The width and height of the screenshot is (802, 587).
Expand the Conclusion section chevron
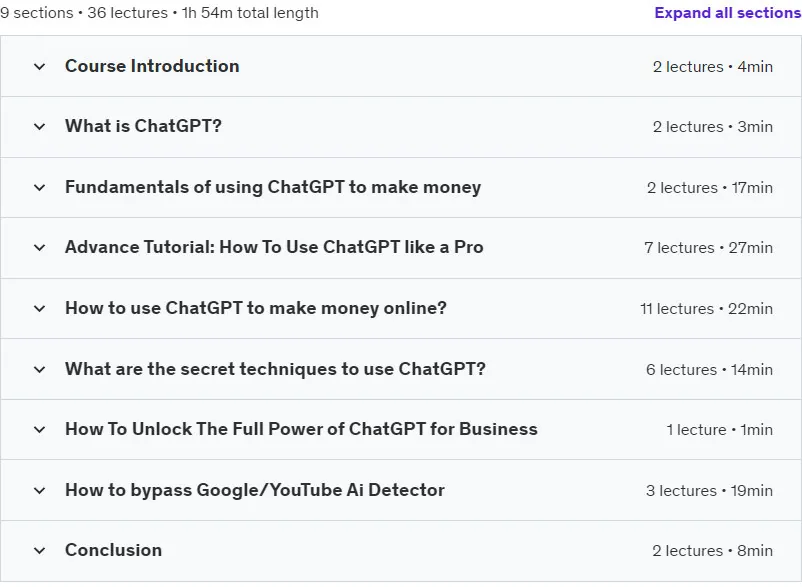39,551
